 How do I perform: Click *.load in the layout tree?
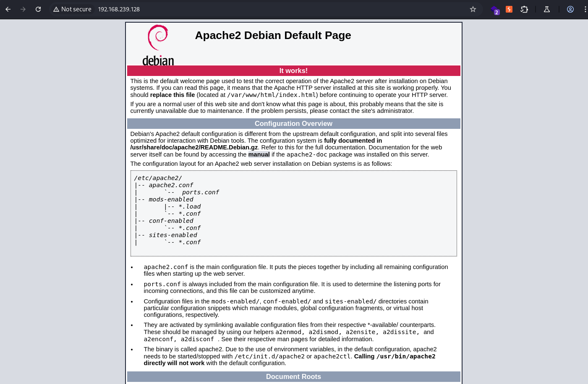[190, 206]
